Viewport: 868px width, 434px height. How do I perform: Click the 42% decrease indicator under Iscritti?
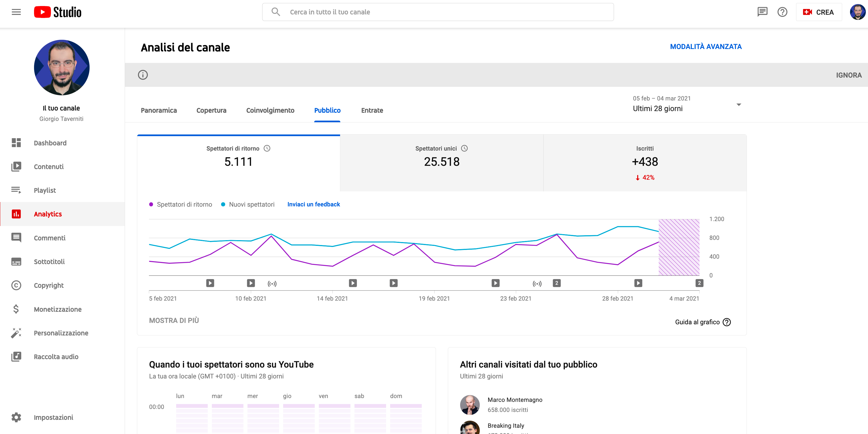click(x=645, y=178)
